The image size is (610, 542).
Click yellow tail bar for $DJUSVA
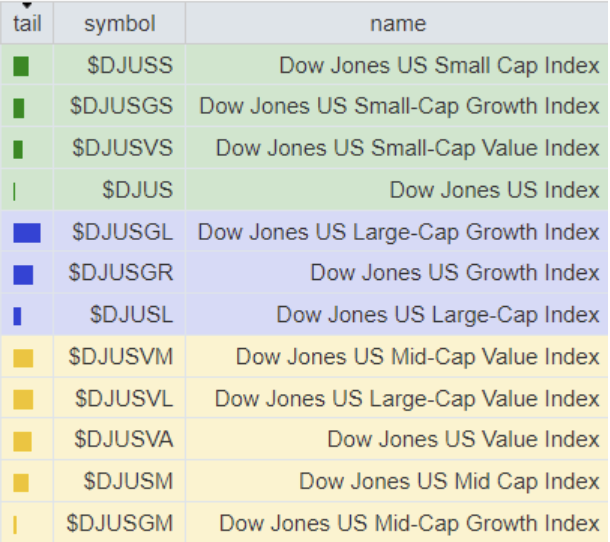(x=22, y=441)
